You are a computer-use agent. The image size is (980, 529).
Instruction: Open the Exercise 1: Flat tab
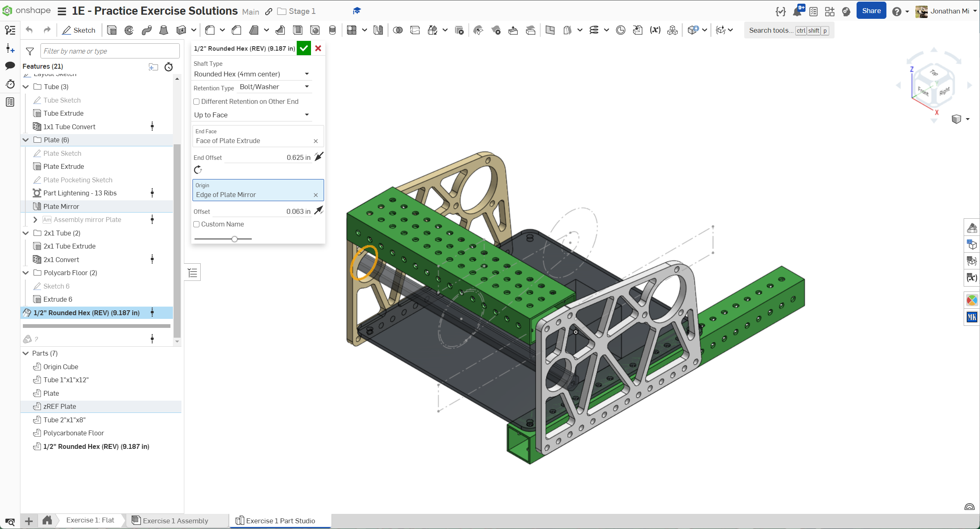coord(90,520)
